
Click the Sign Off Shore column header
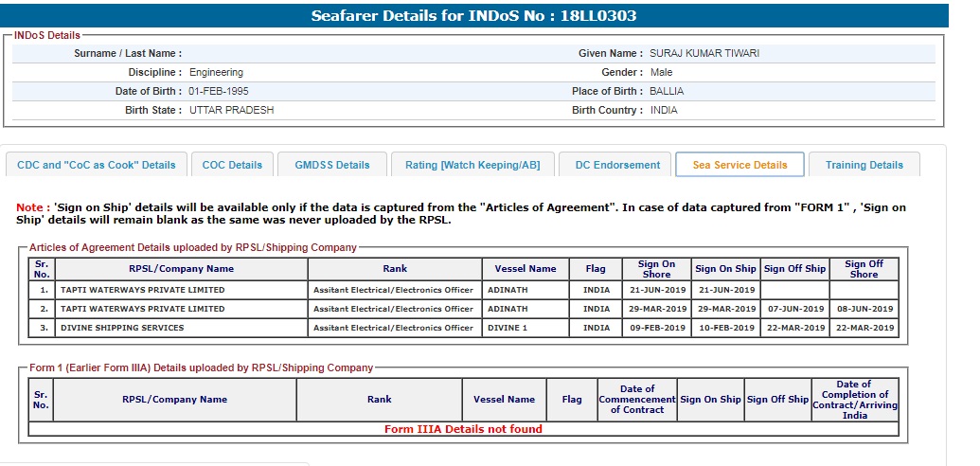pos(864,269)
